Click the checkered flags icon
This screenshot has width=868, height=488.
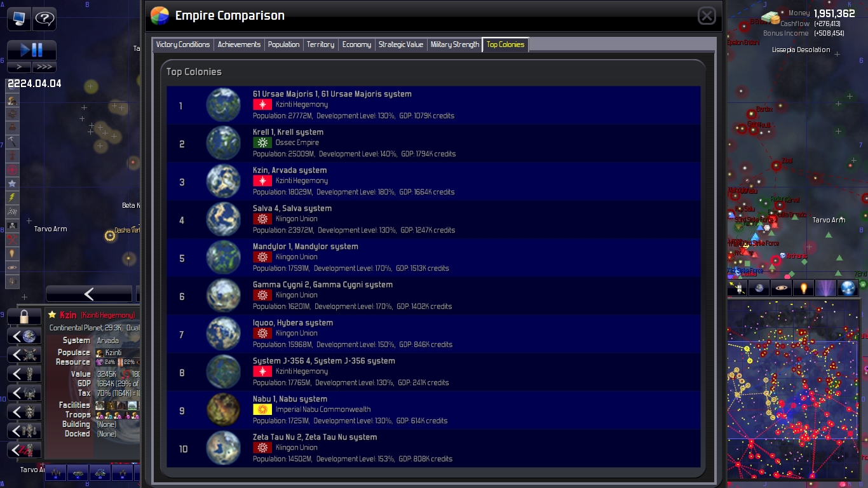pyautogui.click(x=12, y=212)
